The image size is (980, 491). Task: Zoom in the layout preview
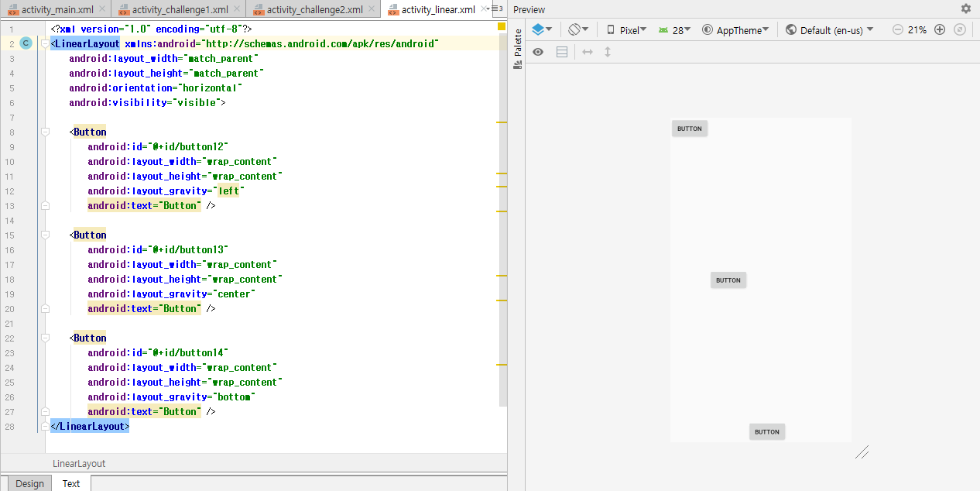tap(940, 29)
